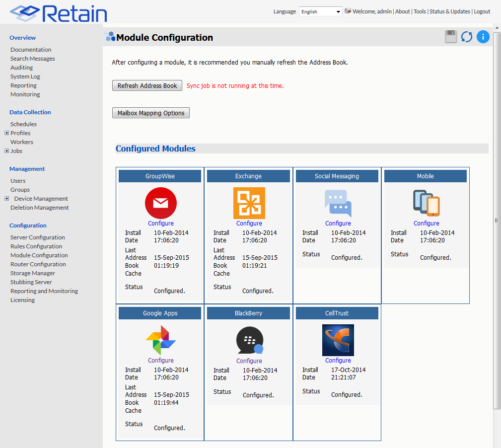Click the Retain logo
501x448 pixels.
(x=58, y=14)
